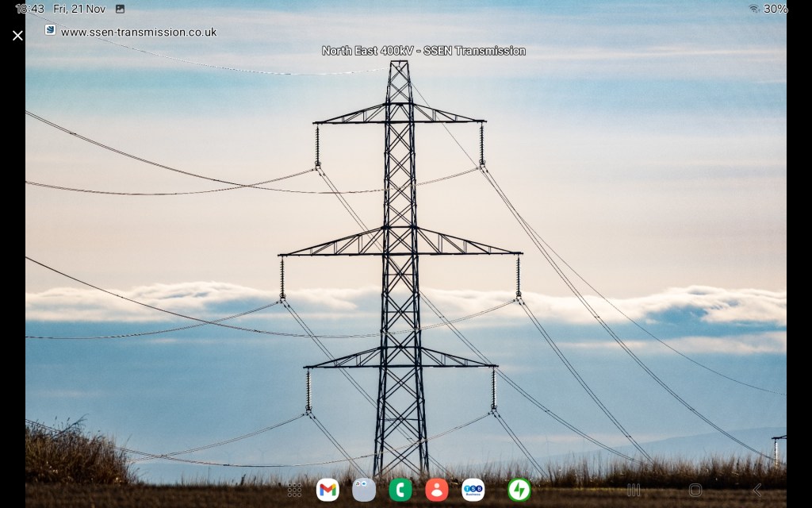The width and height of the screenshot is (812, 508).
Task: Open the grey app folder in taskbar
Action: (x=364, y=490)
